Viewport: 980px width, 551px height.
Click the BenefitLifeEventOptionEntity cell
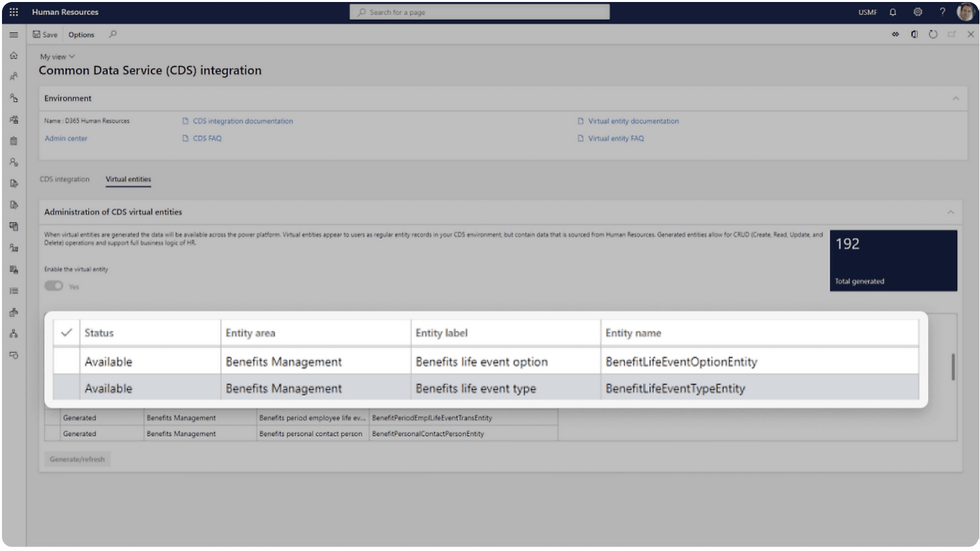760,362
